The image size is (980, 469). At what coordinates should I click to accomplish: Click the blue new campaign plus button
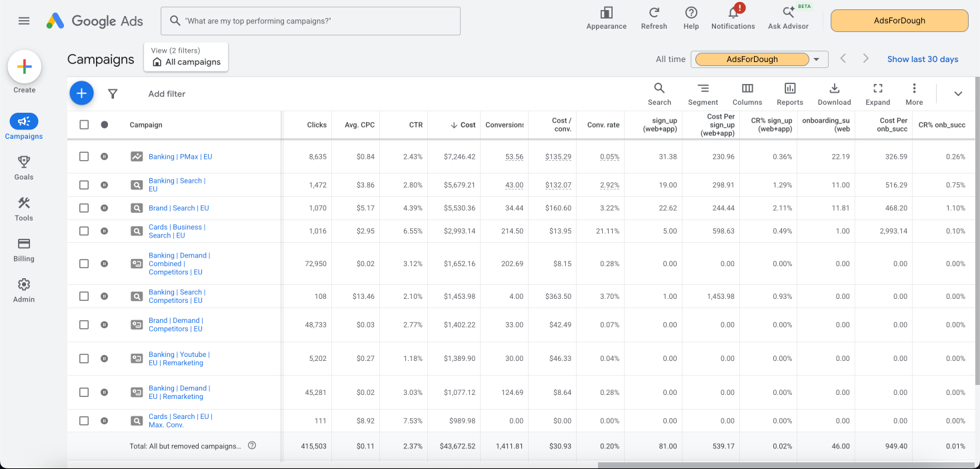click(81, 93)
